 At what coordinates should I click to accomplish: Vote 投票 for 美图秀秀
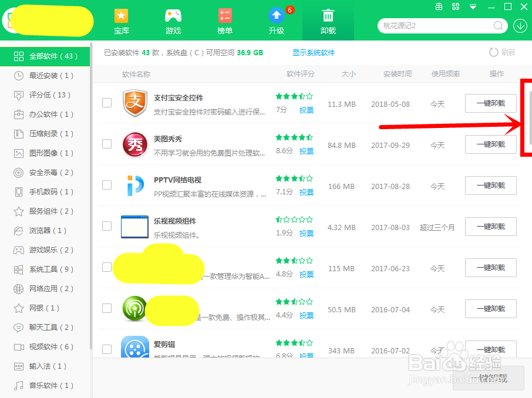pos(307,151)
